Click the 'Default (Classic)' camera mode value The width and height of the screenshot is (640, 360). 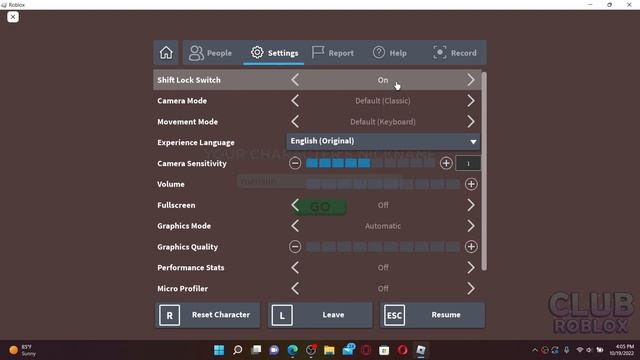(x=383, y=101)
